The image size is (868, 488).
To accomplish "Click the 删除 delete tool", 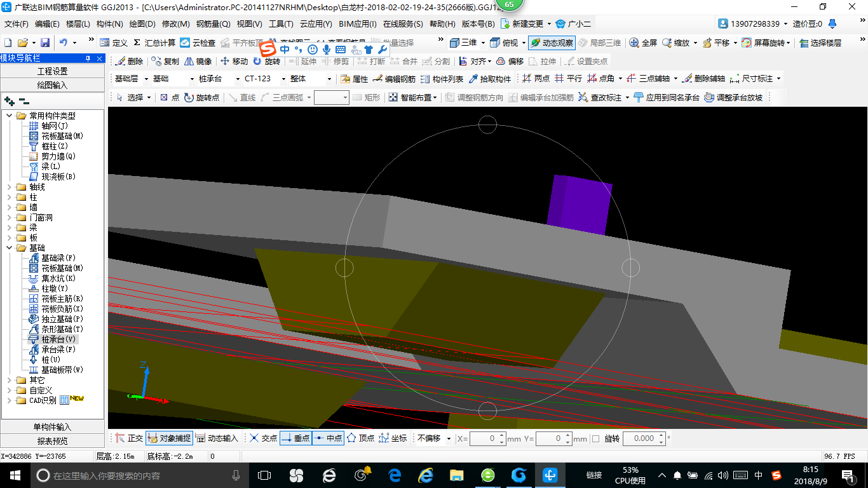I will tap(129, 61).
